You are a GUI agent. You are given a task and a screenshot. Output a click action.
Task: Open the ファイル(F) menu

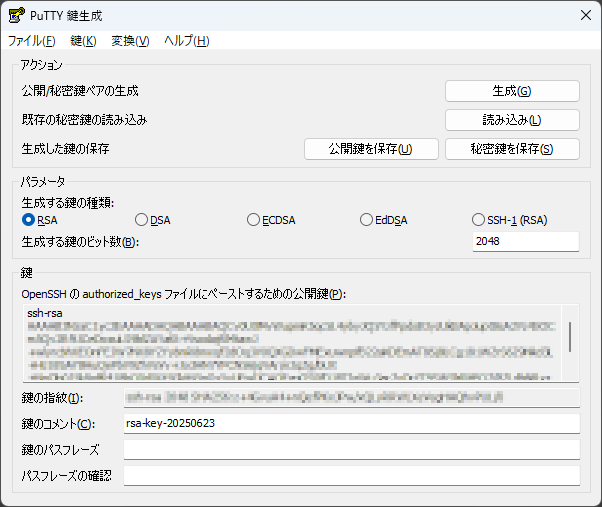pyautogui.click(x=32, y=41)
